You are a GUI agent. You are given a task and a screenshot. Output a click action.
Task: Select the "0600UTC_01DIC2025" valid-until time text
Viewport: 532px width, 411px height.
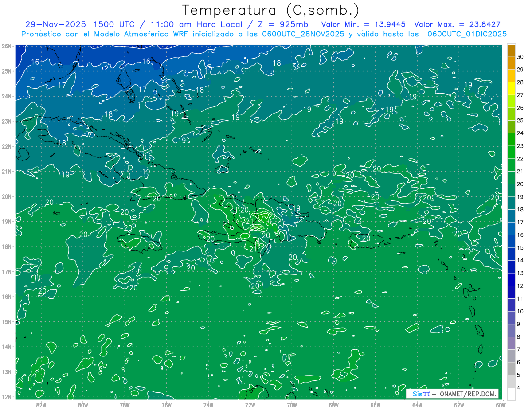click(467, 34)
